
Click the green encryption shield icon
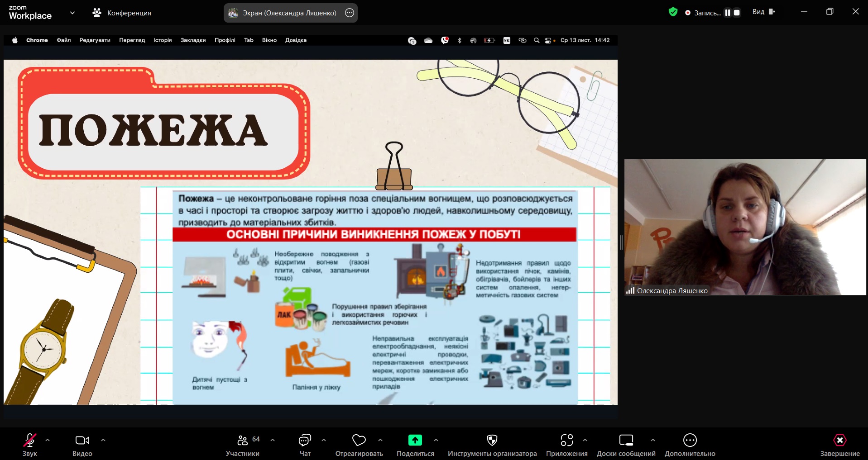673,12
